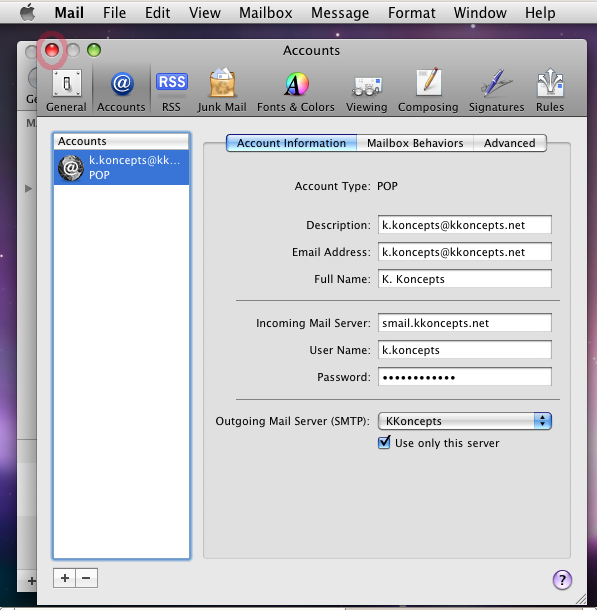Switch to the Advanced tab
Screen dimensions: 597x610
pos(509,143)
